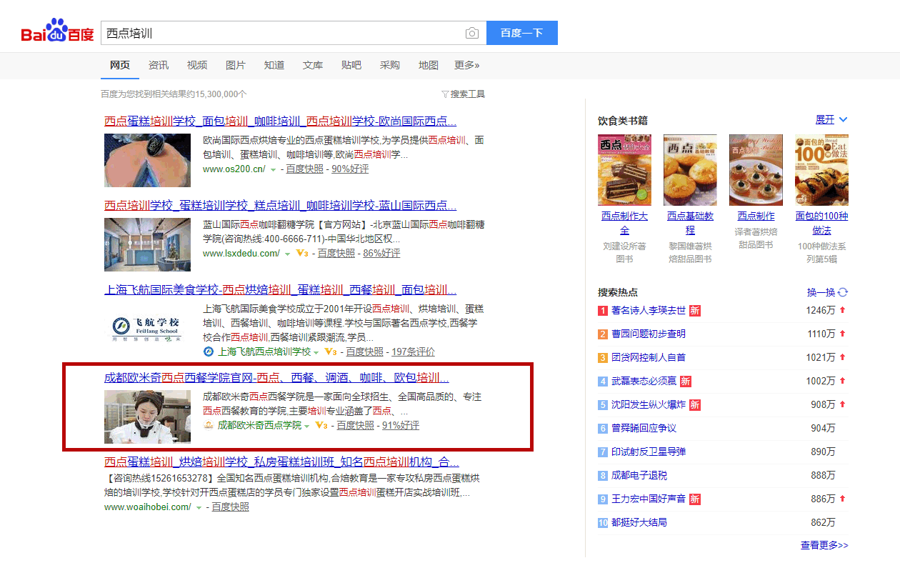
Task: Open 百度快照 for www.woaihobei.com result
Action: click(x=230, y=507)
